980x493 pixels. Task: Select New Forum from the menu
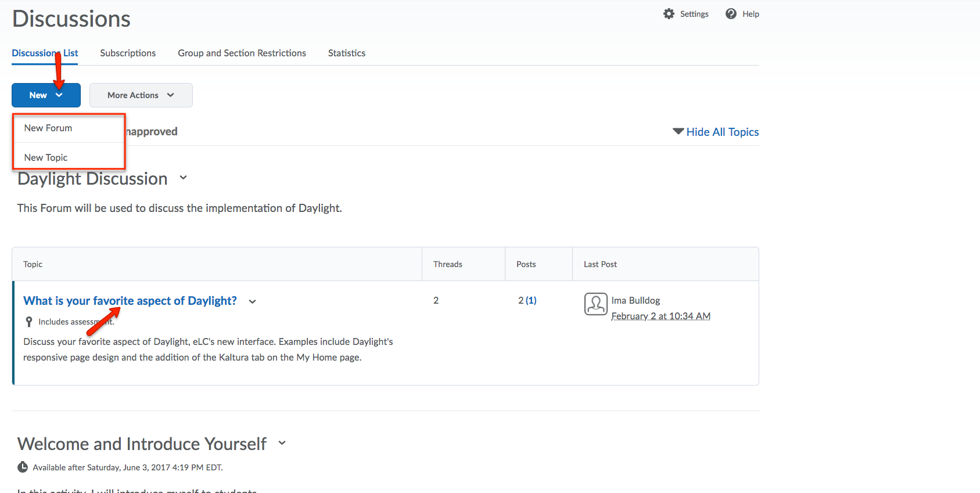tap(48, 128)
